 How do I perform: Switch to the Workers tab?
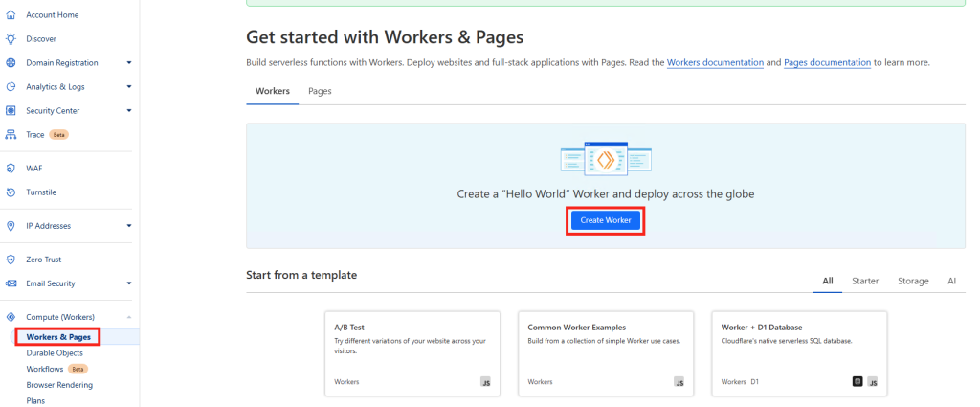tap(273, 91)
